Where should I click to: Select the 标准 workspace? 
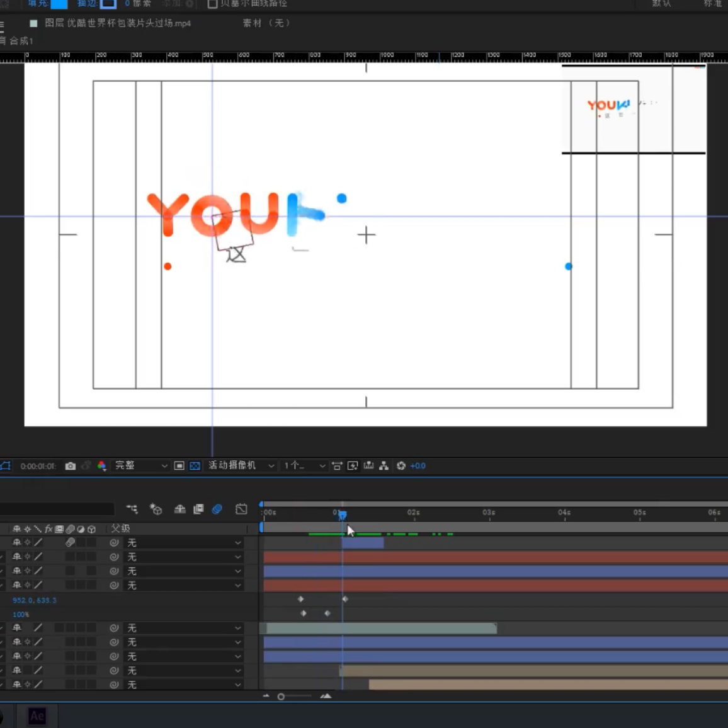(x=713, y=4)
